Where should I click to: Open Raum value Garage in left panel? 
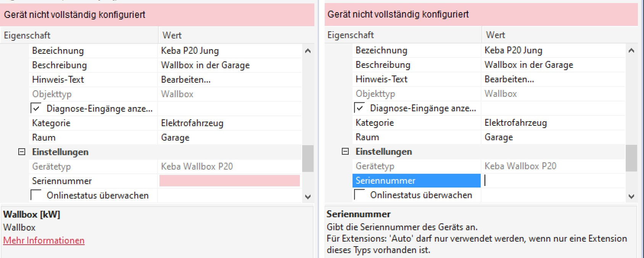click(x=175, y=137)
